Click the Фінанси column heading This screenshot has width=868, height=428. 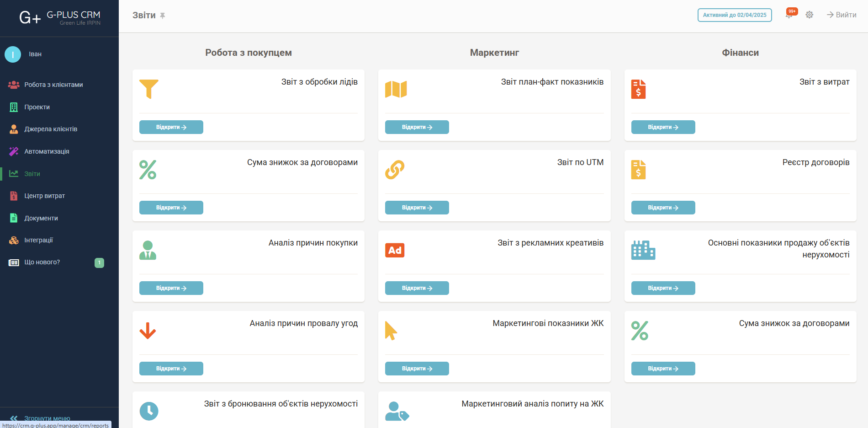(741, 53)
